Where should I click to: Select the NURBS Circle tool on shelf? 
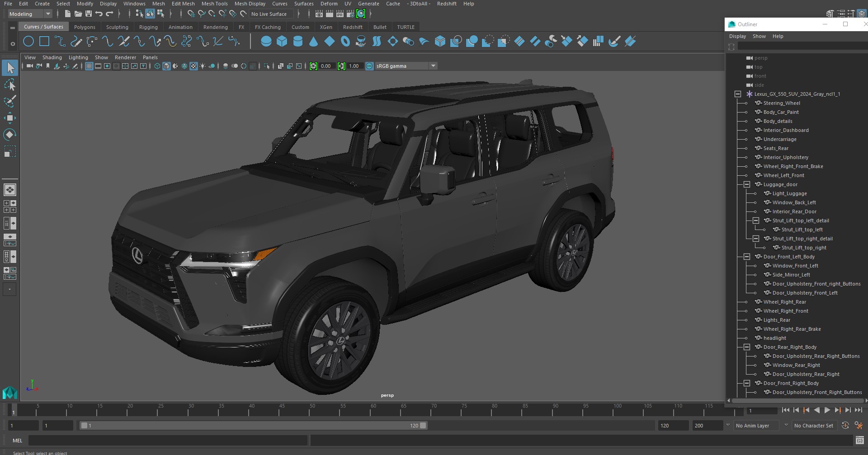click(28, 42)
